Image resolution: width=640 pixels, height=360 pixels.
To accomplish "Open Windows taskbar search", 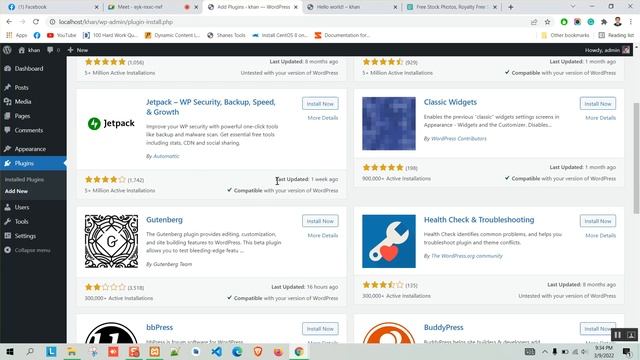I will (30, 351).
